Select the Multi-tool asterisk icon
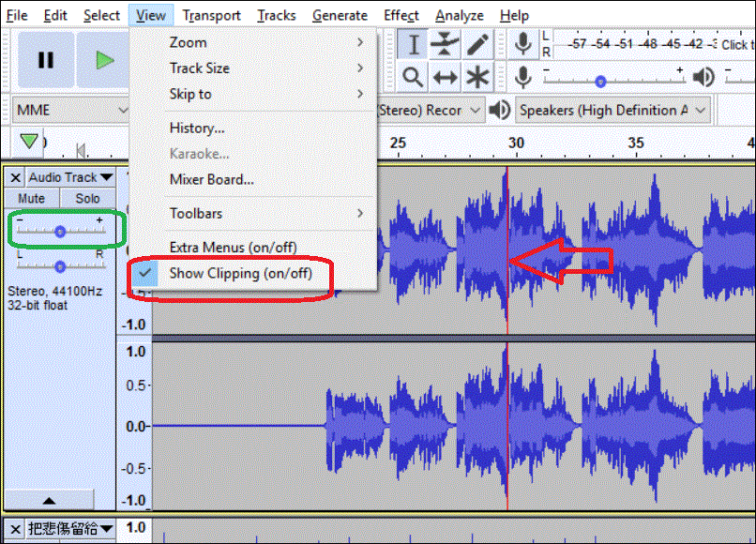Image resolution: width=756 pixels, height=544 pixels. [477, 77]
